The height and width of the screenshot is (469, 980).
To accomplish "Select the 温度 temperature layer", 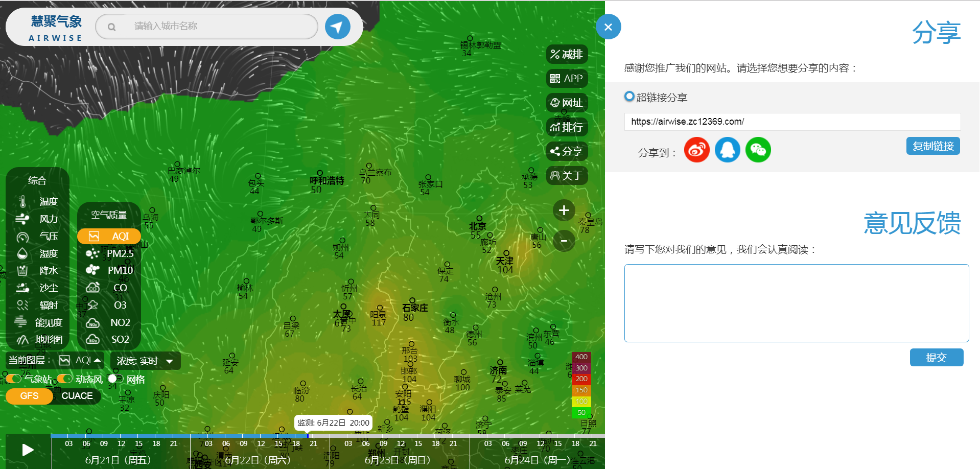I will (x=38, y=201).
